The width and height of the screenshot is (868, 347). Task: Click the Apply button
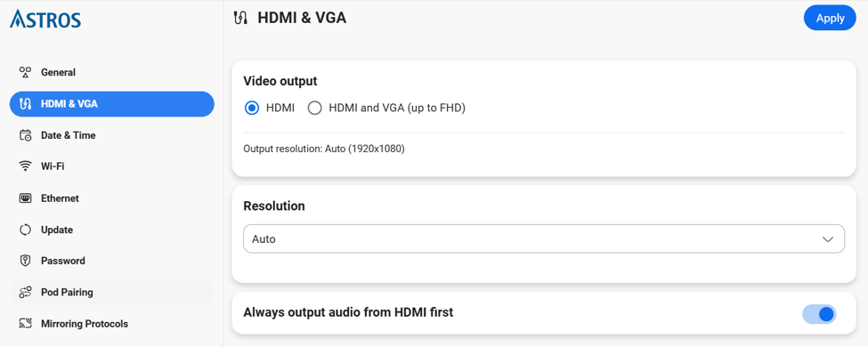click(x=830, y=18)
